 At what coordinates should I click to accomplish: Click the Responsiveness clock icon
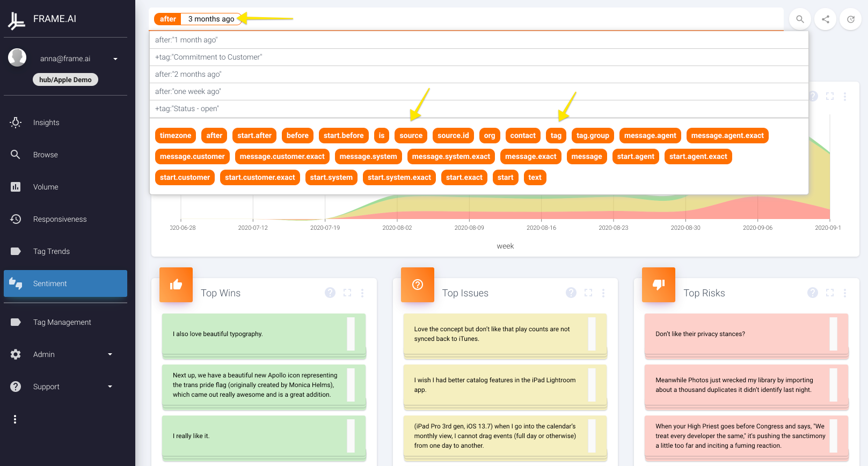[16, 219]
